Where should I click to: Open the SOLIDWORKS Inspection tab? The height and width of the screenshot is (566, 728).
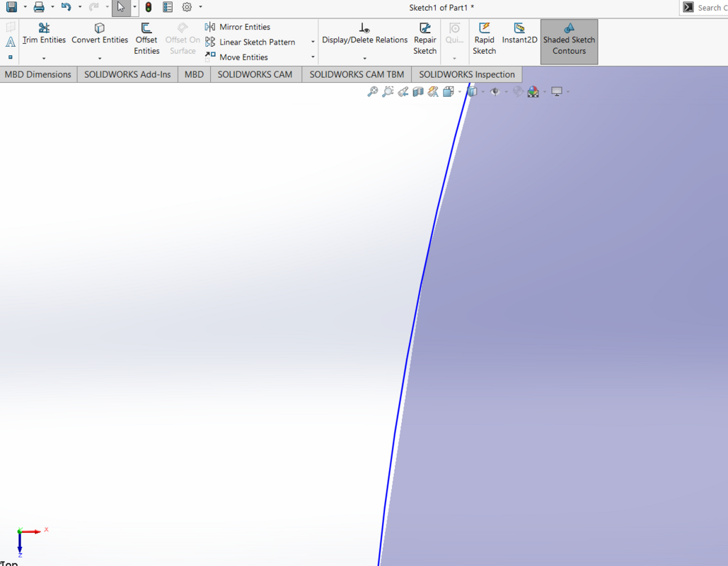[467, 74]
